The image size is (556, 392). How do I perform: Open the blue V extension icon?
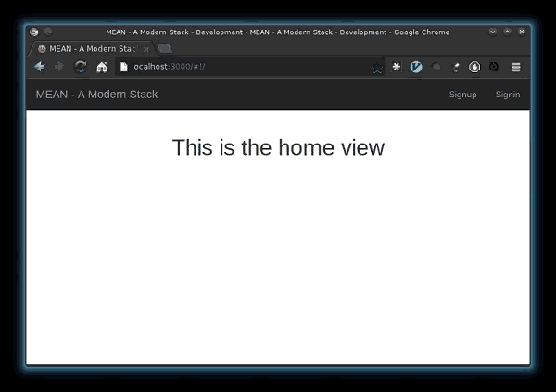[416, 67]
